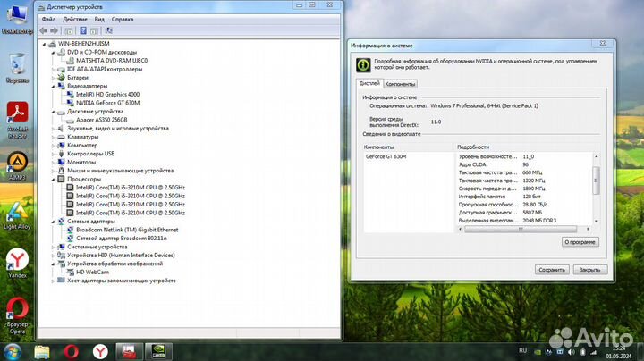
Task: Click the Windows Start orb
Action: [x=13, y=352]
